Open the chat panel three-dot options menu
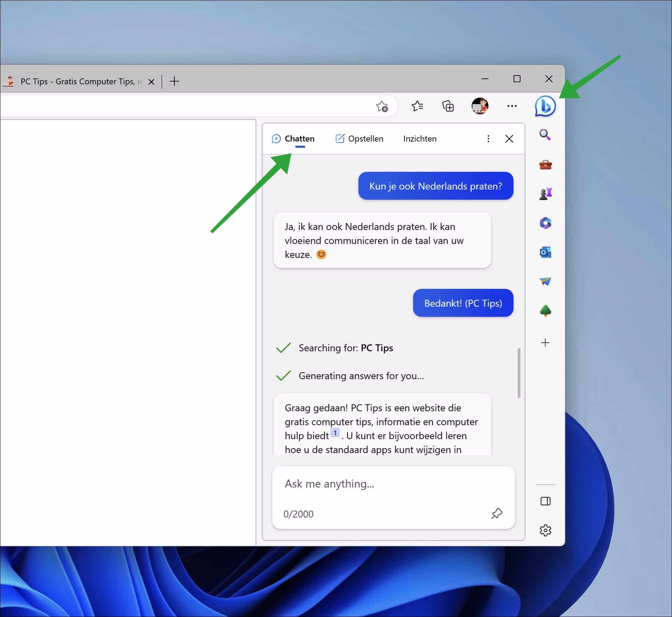This screenshot has height=617, width=672. coord(489,138)
